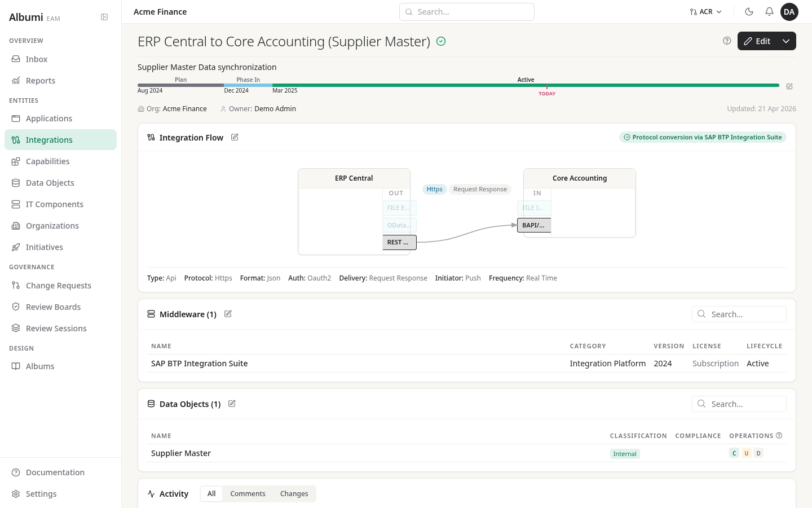The height and width of the screenshot is (508, 812).
Task: Open Reports in sidebar
Action: 60,81
